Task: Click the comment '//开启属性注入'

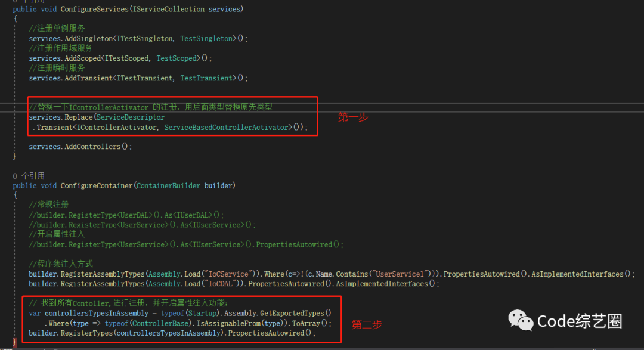Action: [x=57, y=234]
